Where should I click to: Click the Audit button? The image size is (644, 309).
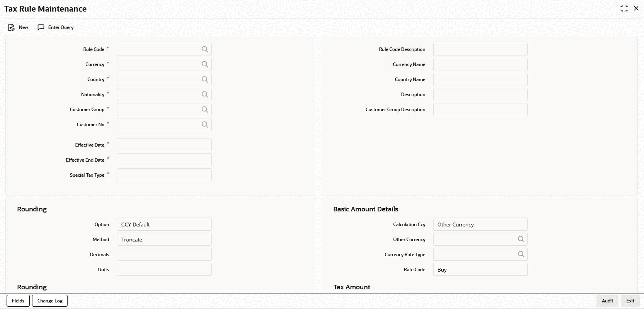[x=607, y=301]
